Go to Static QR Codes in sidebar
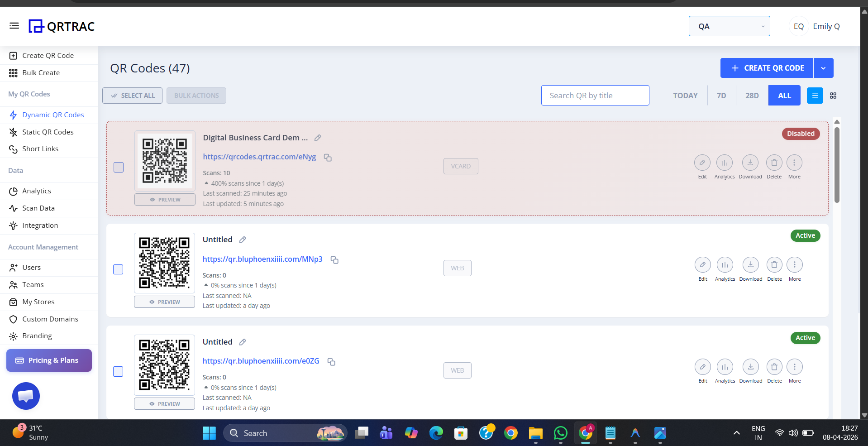 click(x=48, y=132)
